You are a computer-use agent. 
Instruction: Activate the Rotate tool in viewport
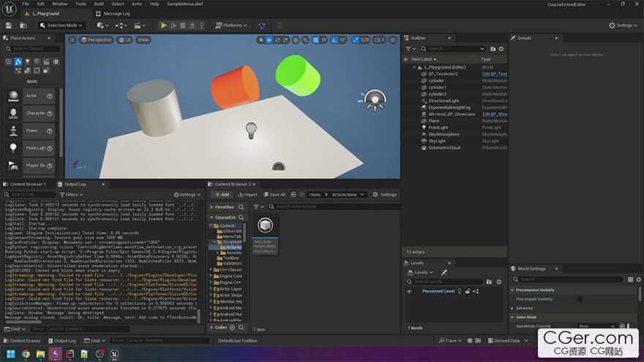tap(277, 39)
